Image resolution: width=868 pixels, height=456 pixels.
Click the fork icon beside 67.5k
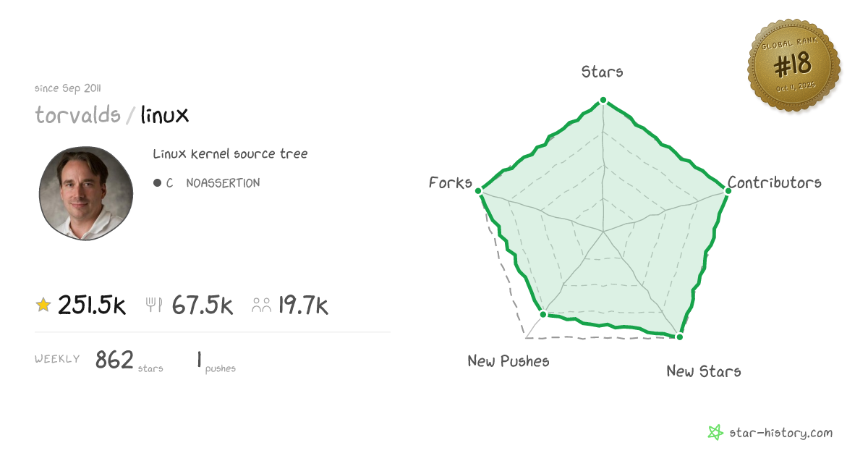tap(154, 305)
